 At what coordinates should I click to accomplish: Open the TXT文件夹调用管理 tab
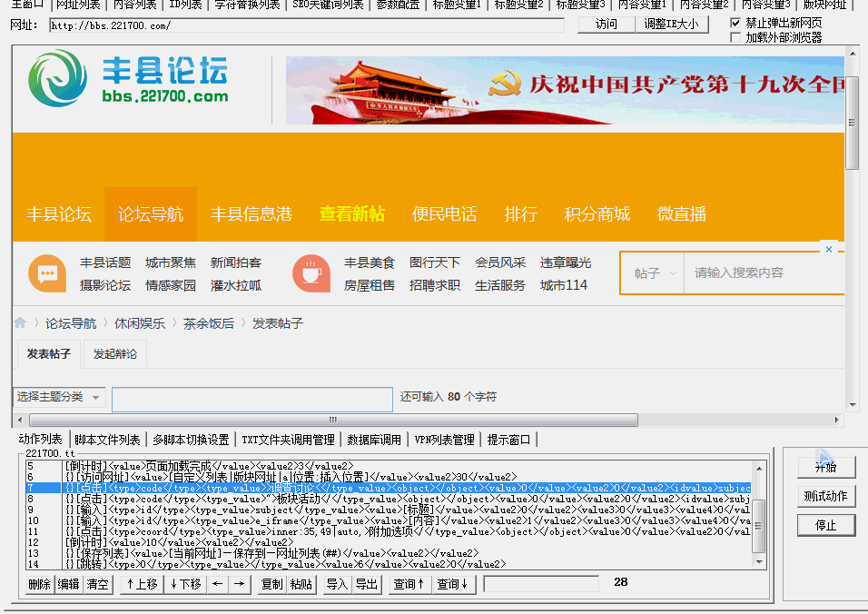coord(288,440)
